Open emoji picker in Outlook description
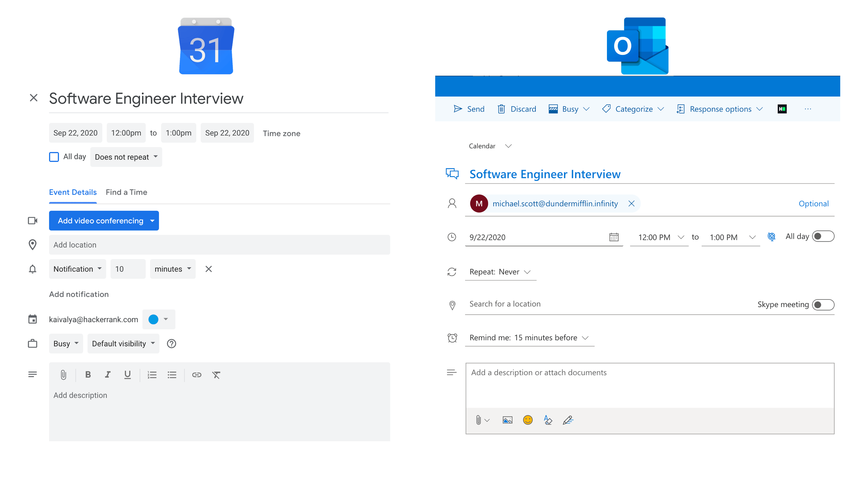Viewport: 868px width, 488px height. (527, 420)
